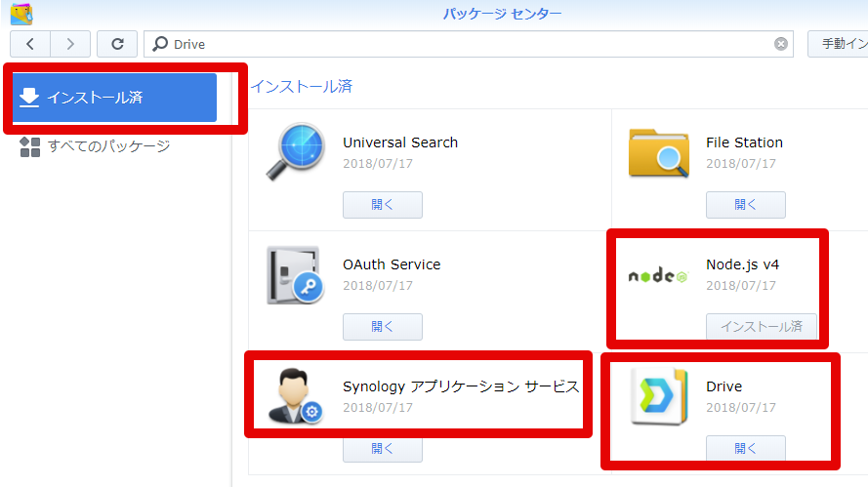Go forward with the right arrow button
Image resolution: width=868 pixels, height=487 pixels.
tap(70, 44)
